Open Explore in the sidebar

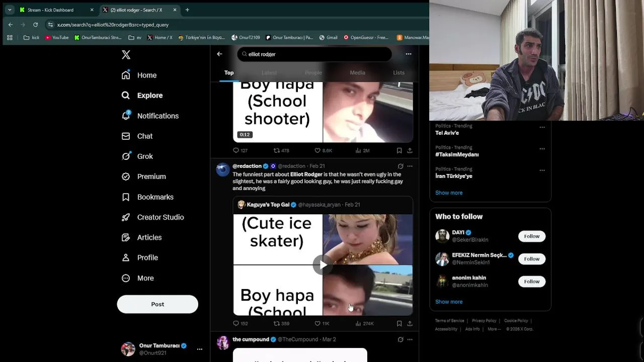click(x=142, y=95)
